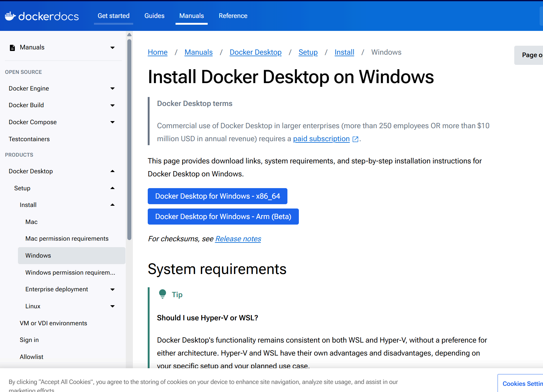
Task: Expand the Linux install section
Action: point(112,306)
